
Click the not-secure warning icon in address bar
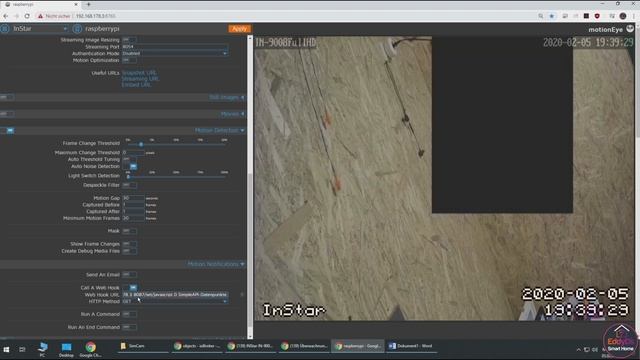40,16
